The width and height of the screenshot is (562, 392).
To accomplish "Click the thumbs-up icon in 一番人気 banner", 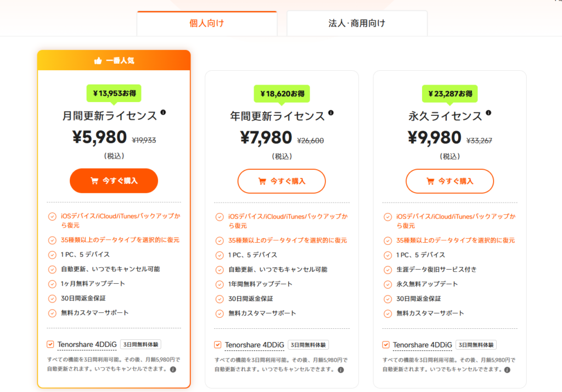I will pyautogui.click(x=98, y=61).
